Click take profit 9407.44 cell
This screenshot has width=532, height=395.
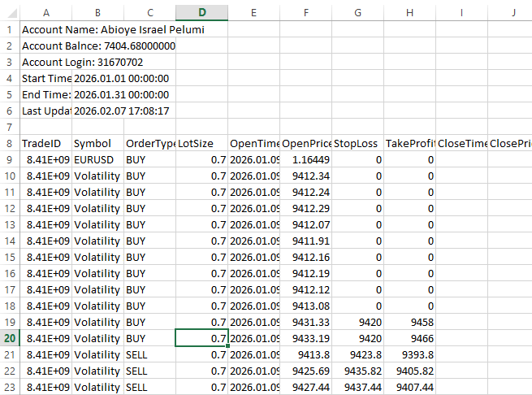click(409, 387)
